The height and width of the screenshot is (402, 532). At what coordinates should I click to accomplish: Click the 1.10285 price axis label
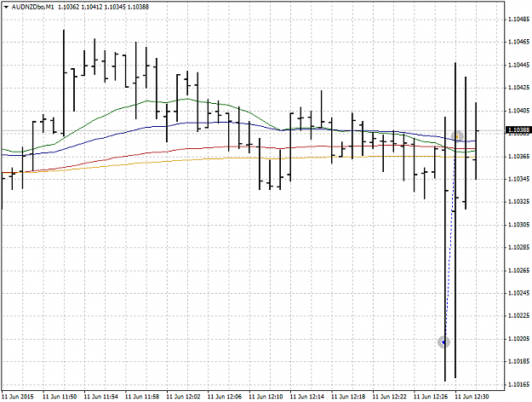[519, 248]
